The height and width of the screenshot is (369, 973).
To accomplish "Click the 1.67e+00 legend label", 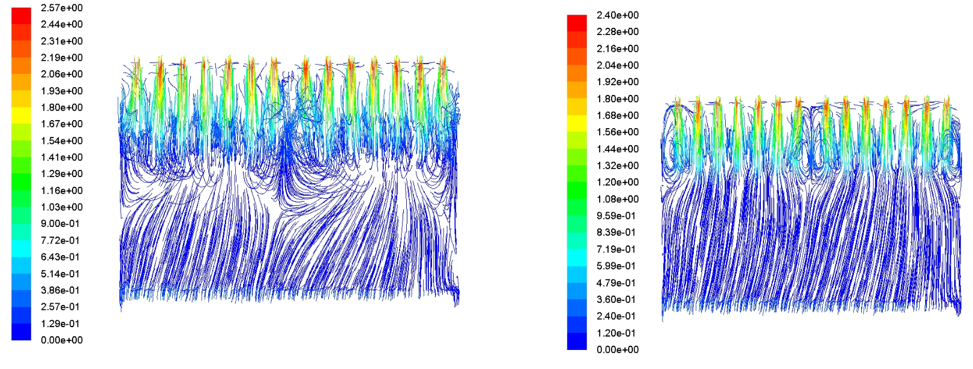I will tap(62, 124).
